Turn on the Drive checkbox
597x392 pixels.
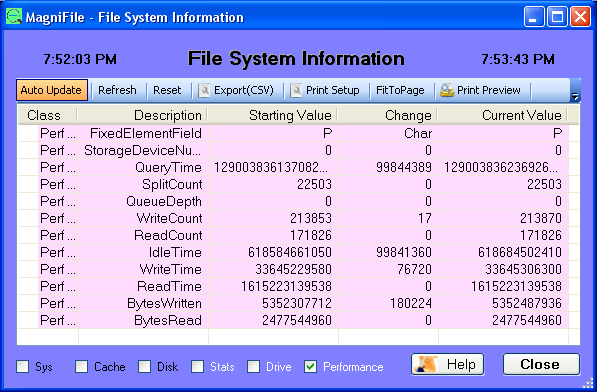253,367
